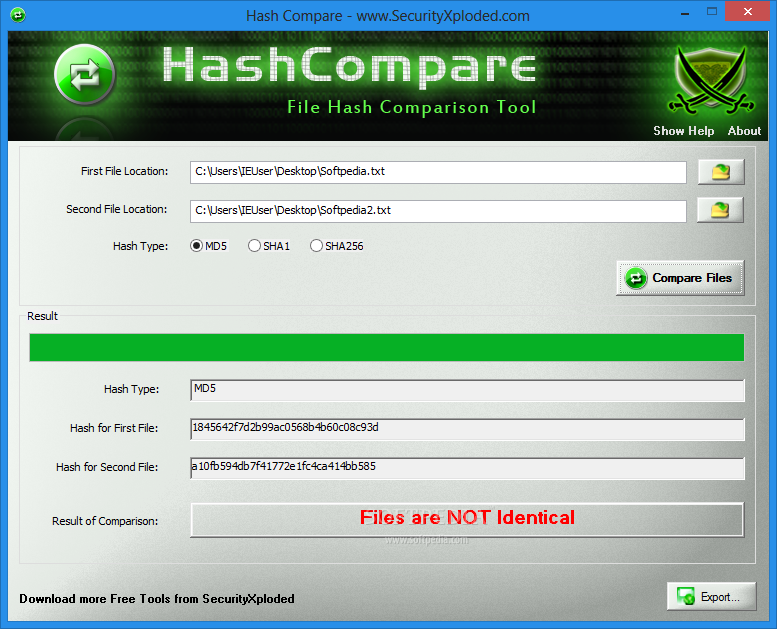Click the 'Hash for Second File:' label
The width and height of the screenshot is (777, 629).
pyautogui.click(x=107, y=467)
